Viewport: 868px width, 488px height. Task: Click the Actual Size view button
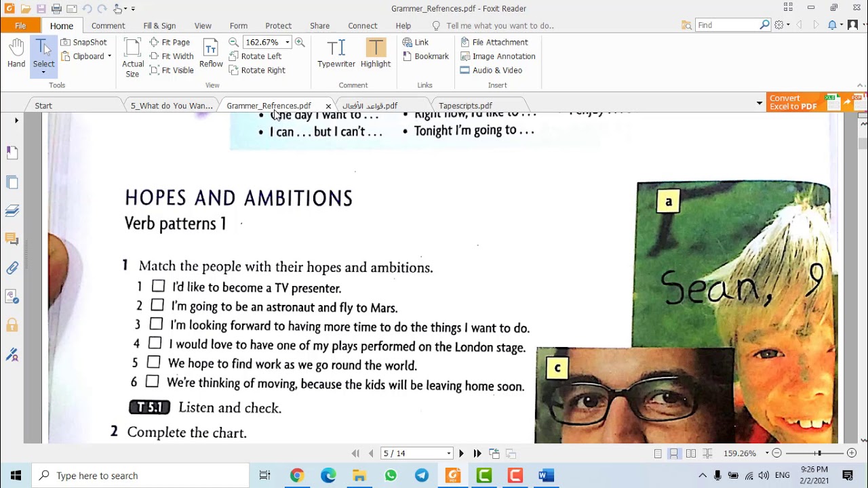coord(133,58)
